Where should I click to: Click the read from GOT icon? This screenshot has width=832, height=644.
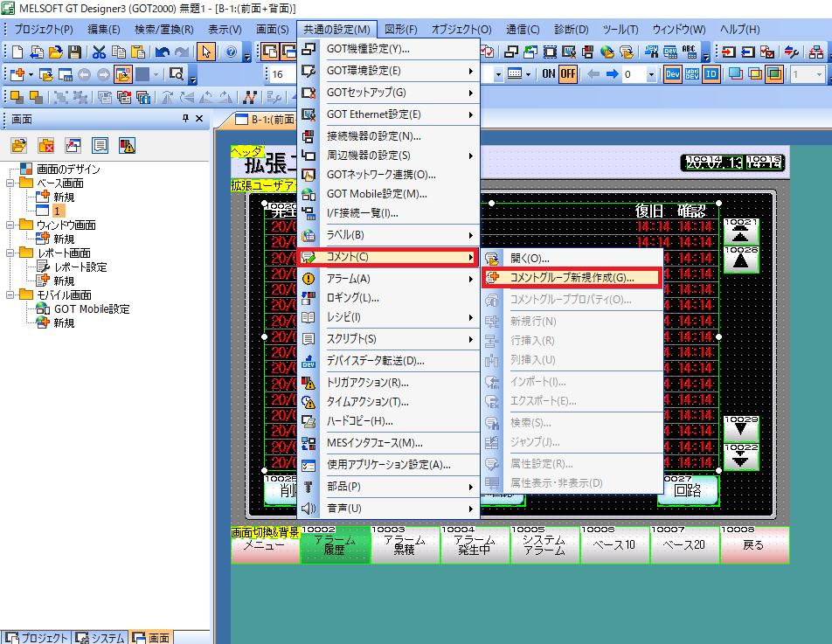pyautogui.click(x=747, y=52)
